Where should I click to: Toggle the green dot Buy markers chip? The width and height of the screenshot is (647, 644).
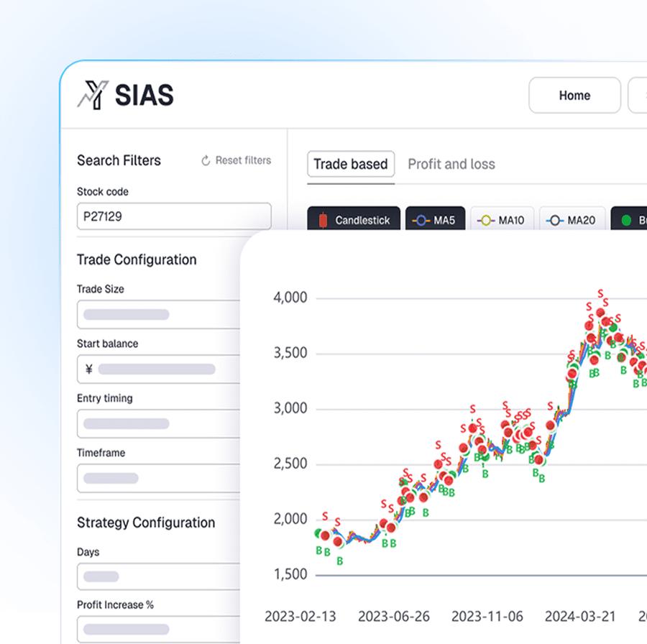coord(630,220)
